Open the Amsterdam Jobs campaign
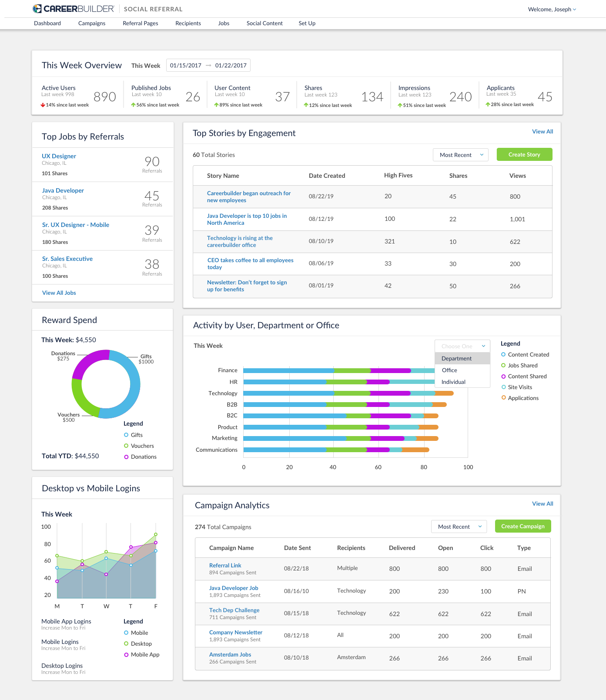This screenshot has width=606, height=700. coord(230,654)
